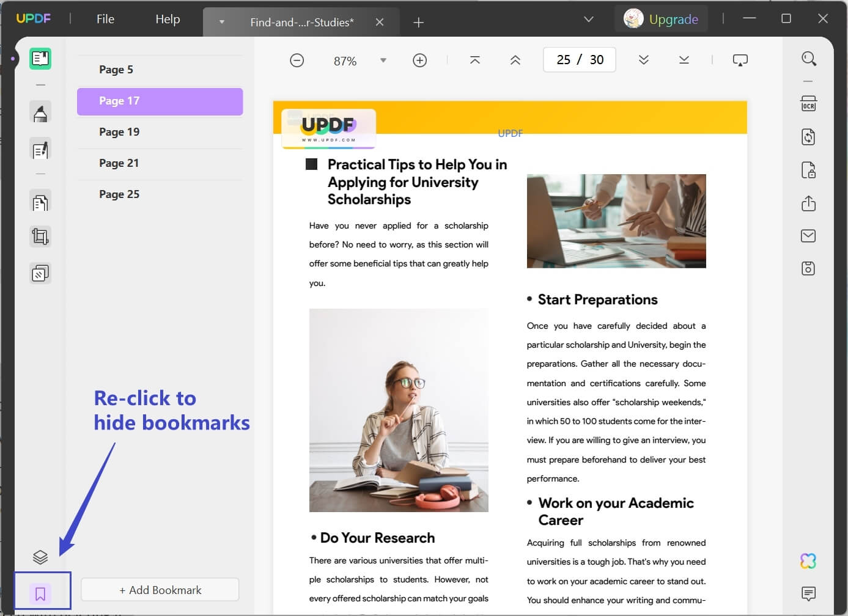Open the Comment highlighter tool

(x=40, y=112)
